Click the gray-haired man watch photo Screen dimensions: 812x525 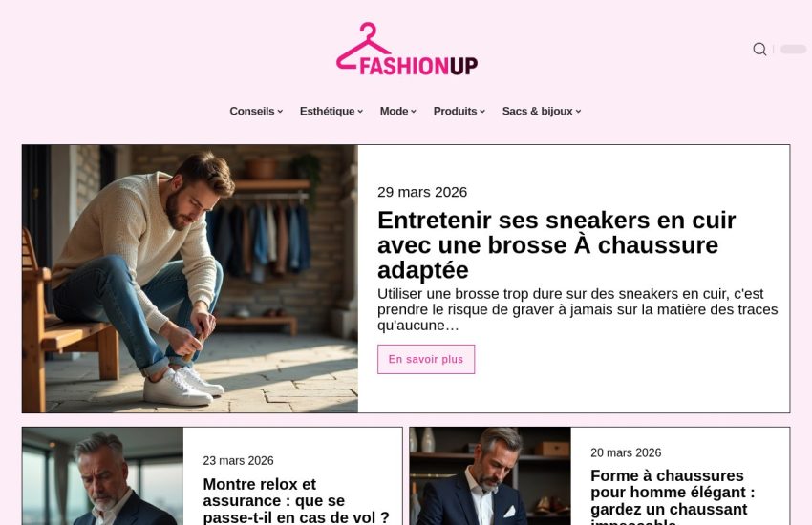click(x=102, y=476)
